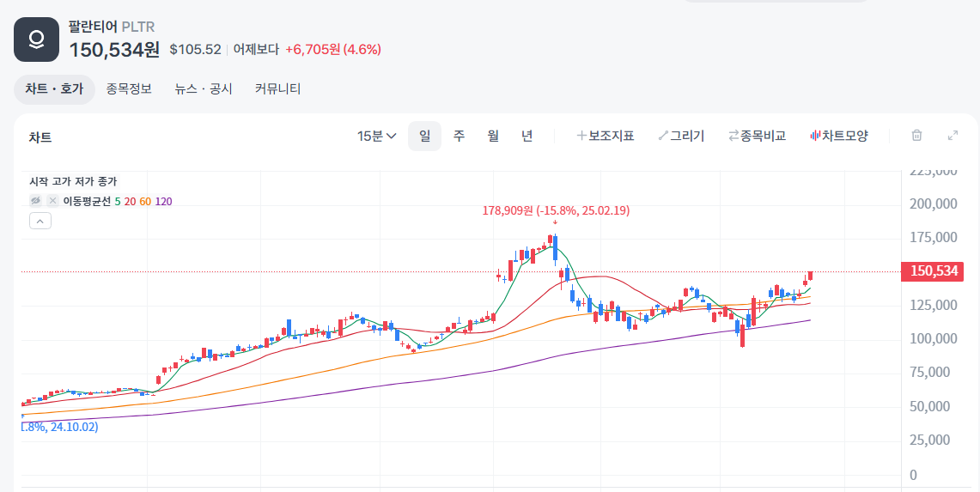Image resolution: width=980 pixels, height=492 pixels.
Task: Go to the 커뮤니티 tab
Action: pyautogui.click(x=278, y=89)
